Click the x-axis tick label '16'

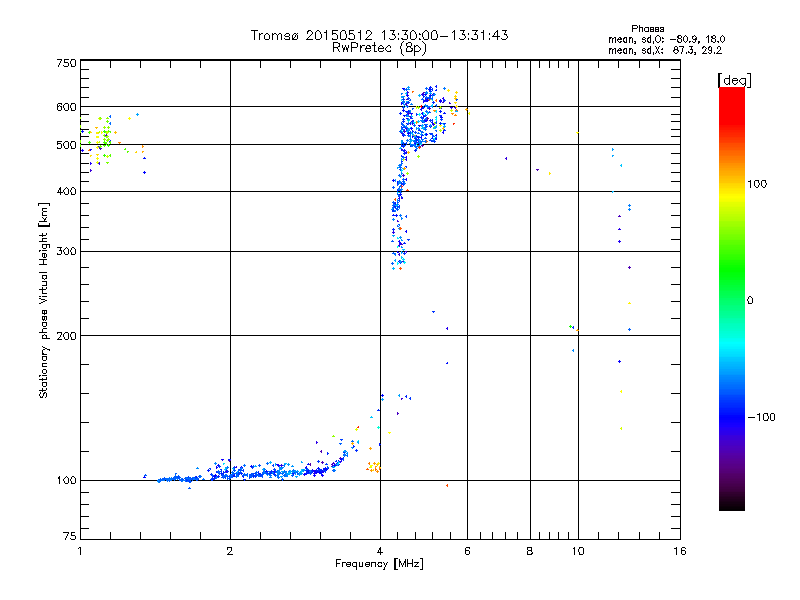(680, 551)
